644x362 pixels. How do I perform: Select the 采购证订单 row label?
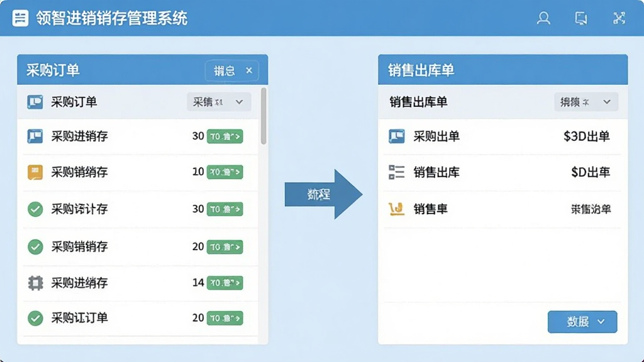pyautogui.click(x=79, y=318)
